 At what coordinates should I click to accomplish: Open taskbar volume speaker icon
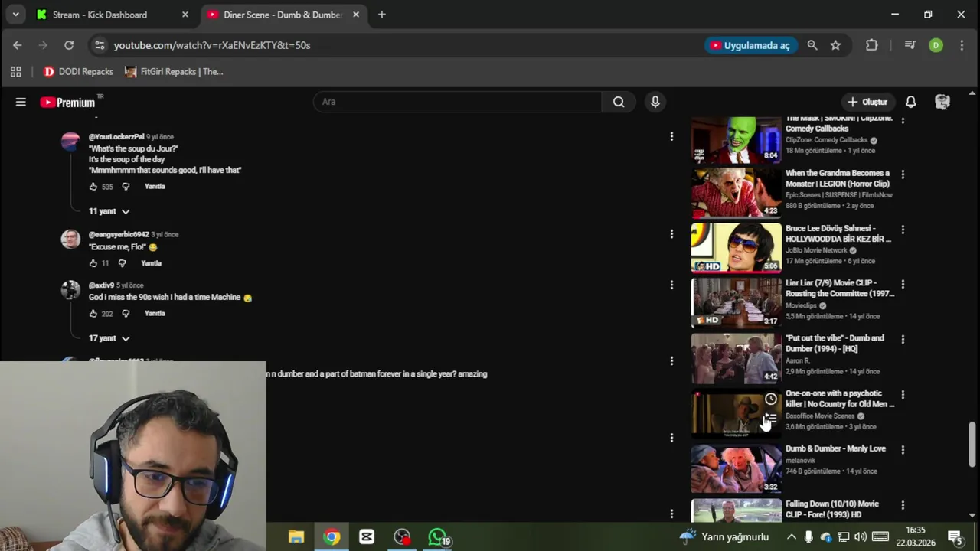[861, 537]
